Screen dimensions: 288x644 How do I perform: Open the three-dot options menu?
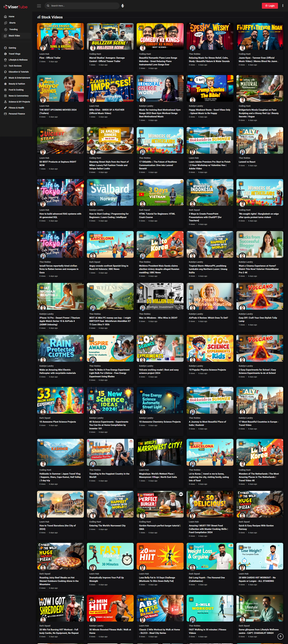(283, 6)
